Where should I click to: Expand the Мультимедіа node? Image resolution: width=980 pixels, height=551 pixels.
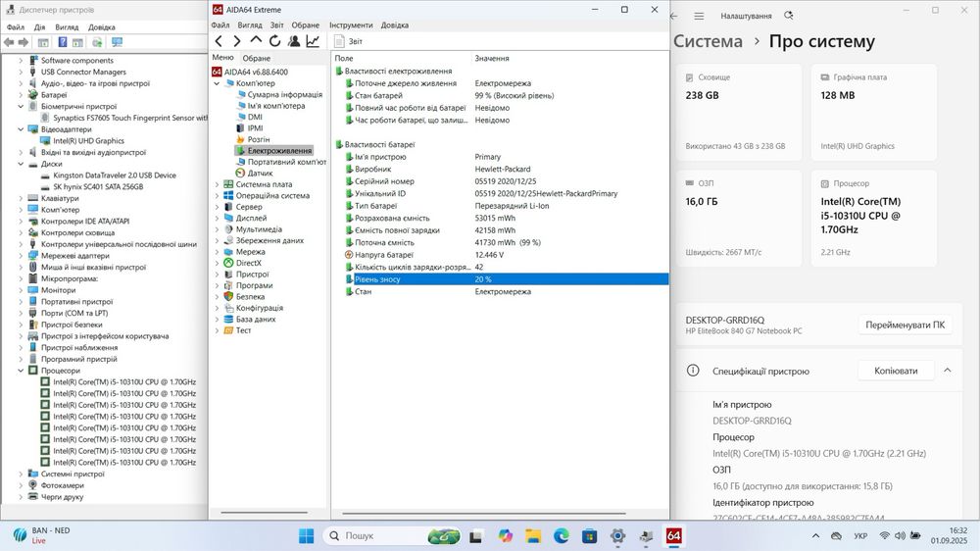(217, 229)
